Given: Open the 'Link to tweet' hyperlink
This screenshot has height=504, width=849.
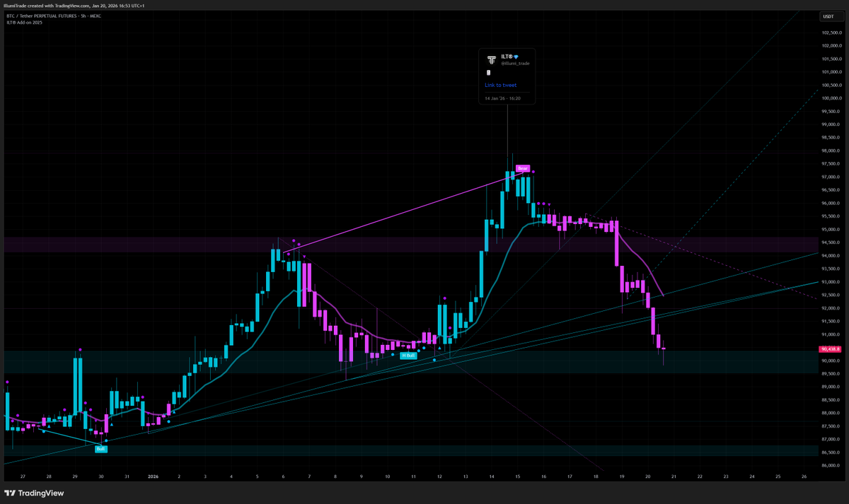Looking at the screenshot, I should coord(500,85).
